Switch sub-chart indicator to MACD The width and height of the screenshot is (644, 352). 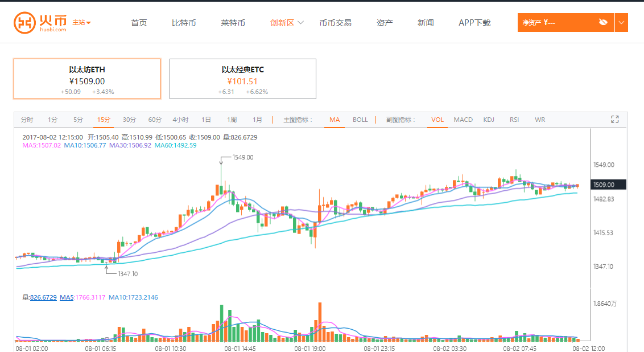tap(463, 120)
